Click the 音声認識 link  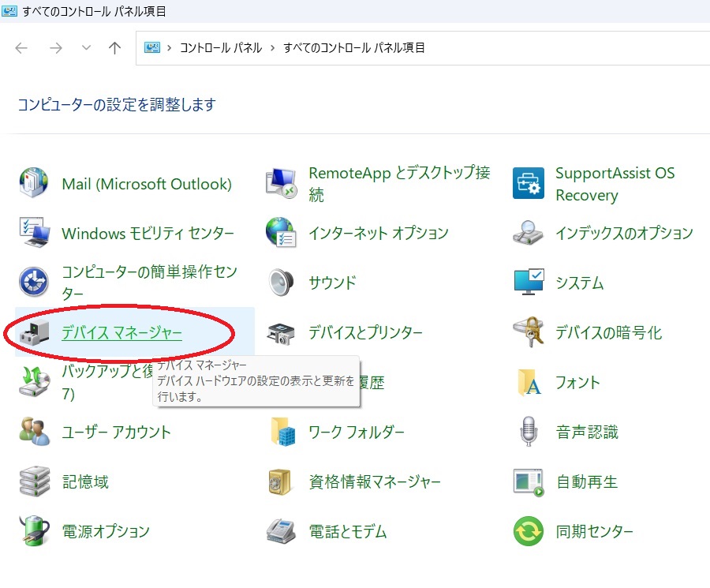tap(587, 432)
